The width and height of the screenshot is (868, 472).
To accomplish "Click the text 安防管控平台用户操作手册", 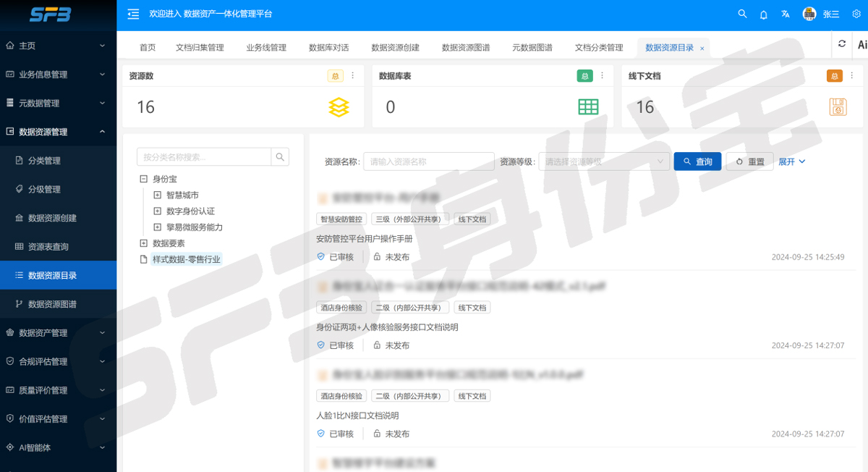I will coord(365,238).
